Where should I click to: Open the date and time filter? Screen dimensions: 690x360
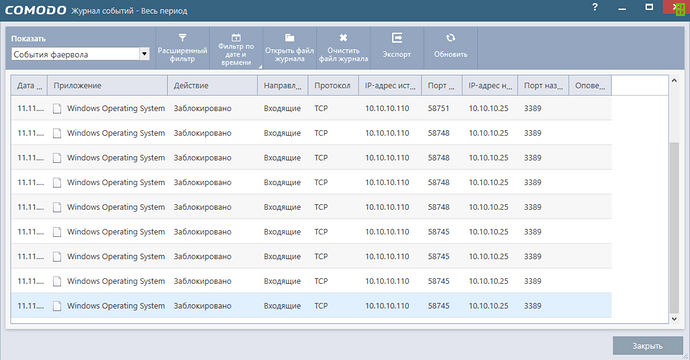click(x=236, y=48)
